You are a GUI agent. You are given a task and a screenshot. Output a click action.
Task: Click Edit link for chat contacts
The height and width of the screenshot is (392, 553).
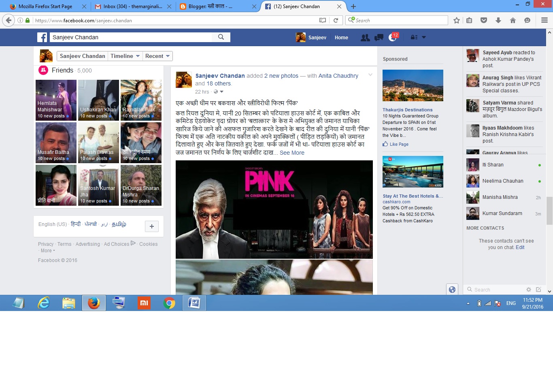(520, 247)
